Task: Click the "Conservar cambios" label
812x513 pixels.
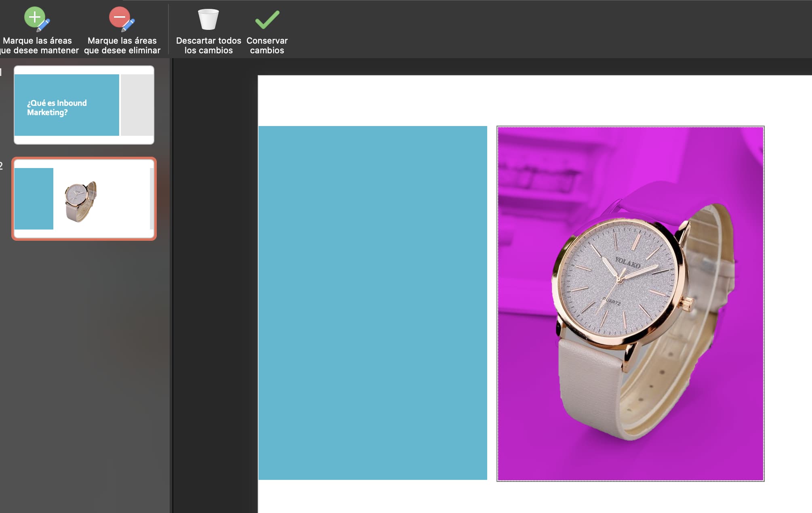Action: pos(267,44)
